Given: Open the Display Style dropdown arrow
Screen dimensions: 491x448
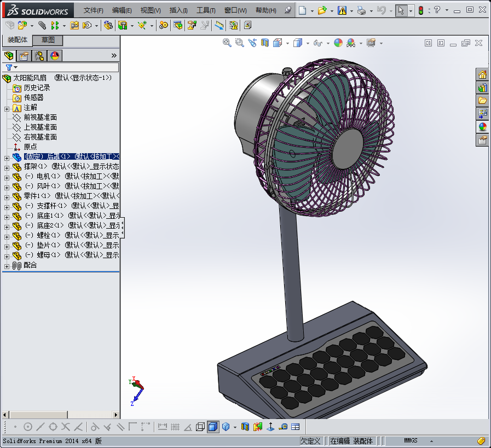Looking at the screenshot, I should pos(308,43).
